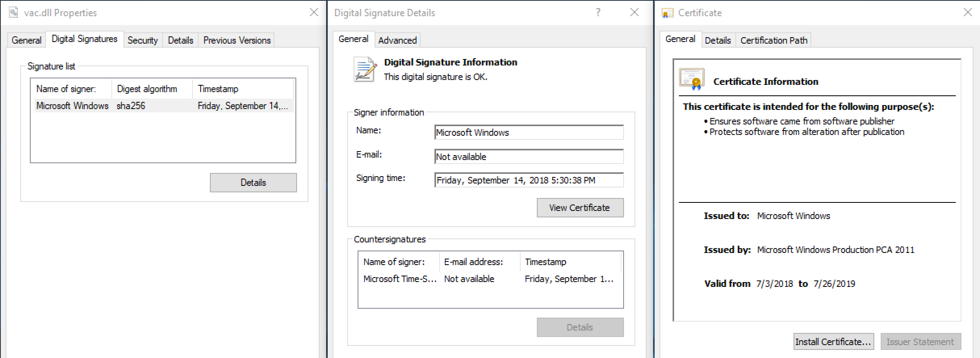Open the Advanced tab in signature details

(397, 40)
